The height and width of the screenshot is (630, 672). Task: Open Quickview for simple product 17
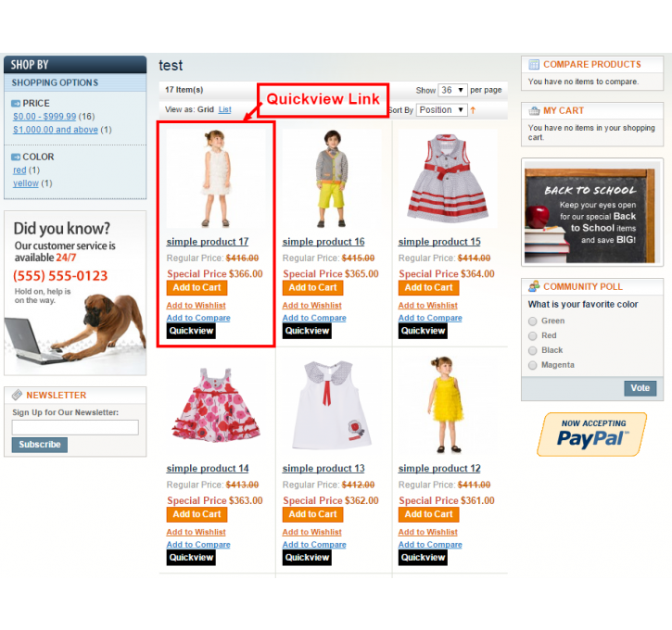point(191,331)
